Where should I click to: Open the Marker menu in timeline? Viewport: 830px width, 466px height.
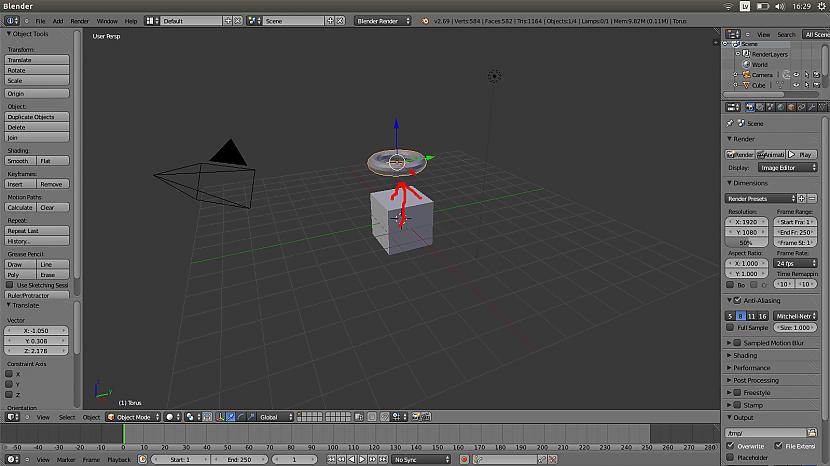[66, 460]
